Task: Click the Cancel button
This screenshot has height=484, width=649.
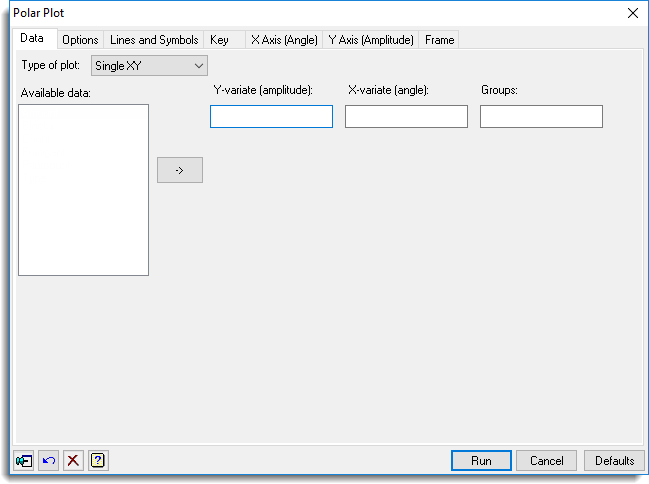Action: (x=547, y=461)
